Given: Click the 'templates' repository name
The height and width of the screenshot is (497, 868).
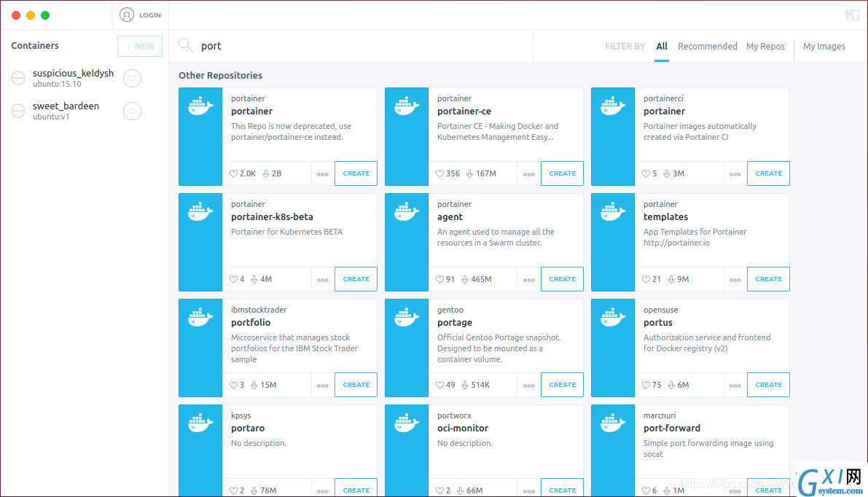Looking at the screenshot, I should pyautogui.click(x=665, y=217).
